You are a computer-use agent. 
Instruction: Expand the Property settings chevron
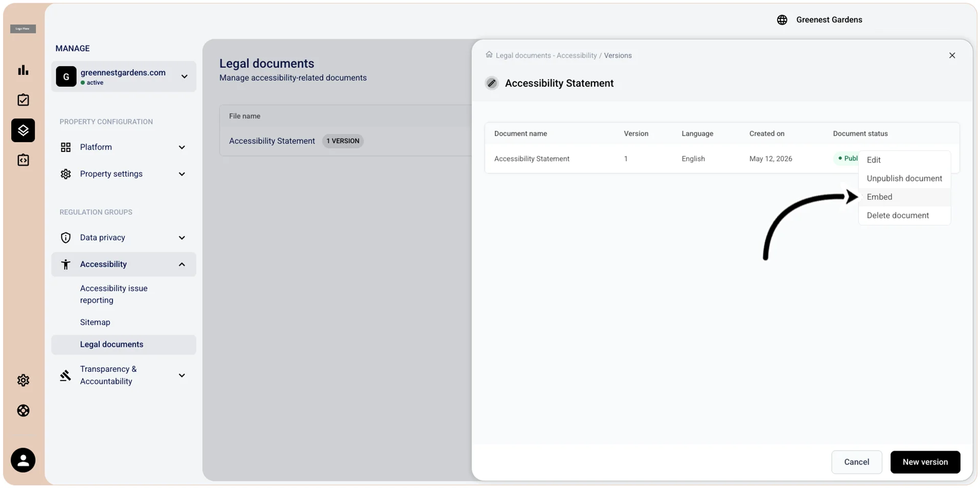(182, 174)
